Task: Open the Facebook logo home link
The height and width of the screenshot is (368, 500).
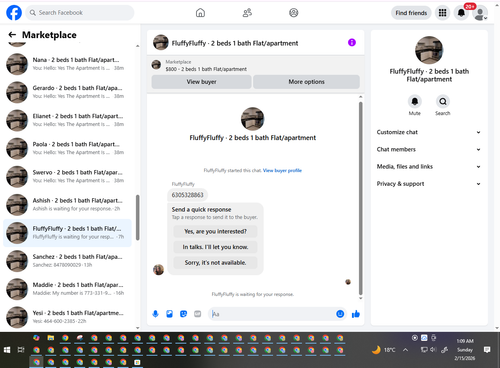Action: tap(14, 13)
